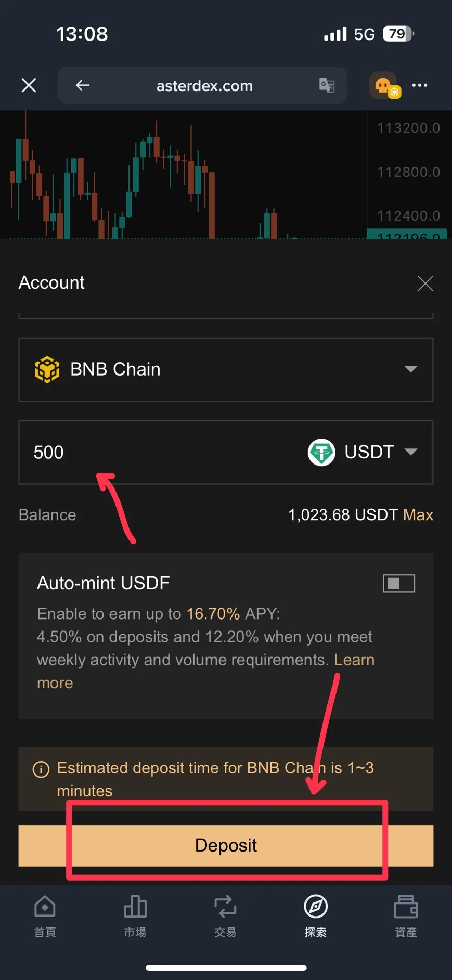
Task: Close the Account panel
Action: [425, 283]
